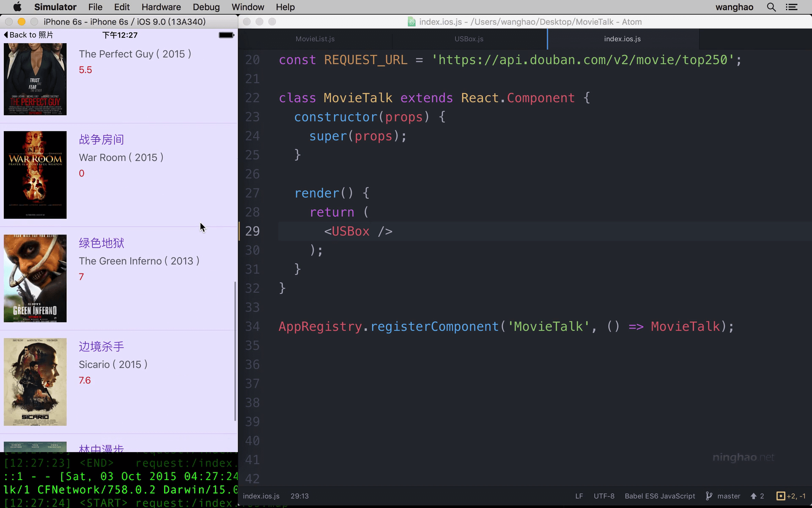Click the 29:13 cursor position indicator
Image resolution: width=812 pixels, height=508 pixels.
[299, 496]
